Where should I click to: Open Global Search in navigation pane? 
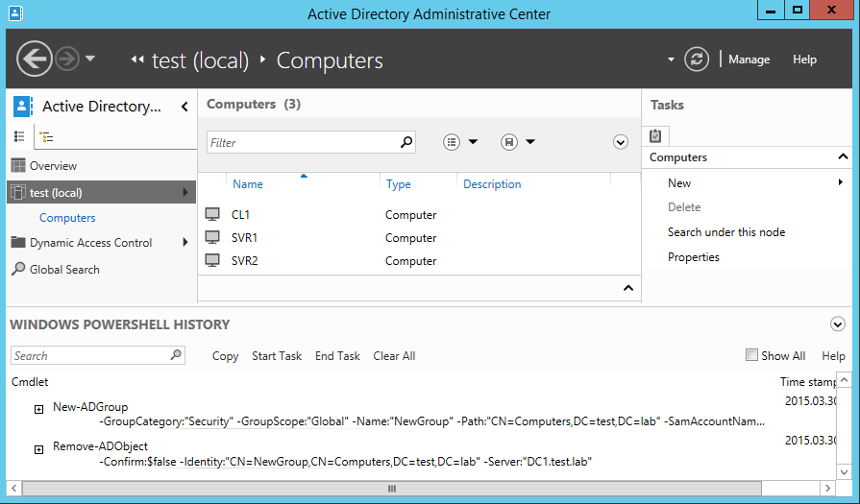(64, 270)
